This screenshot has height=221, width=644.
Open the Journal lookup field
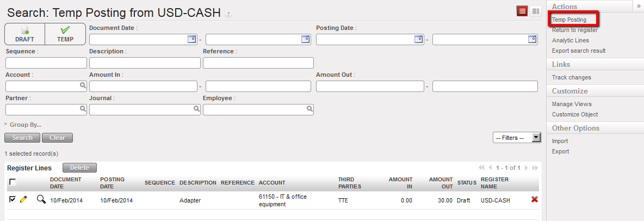click(145, 109)
